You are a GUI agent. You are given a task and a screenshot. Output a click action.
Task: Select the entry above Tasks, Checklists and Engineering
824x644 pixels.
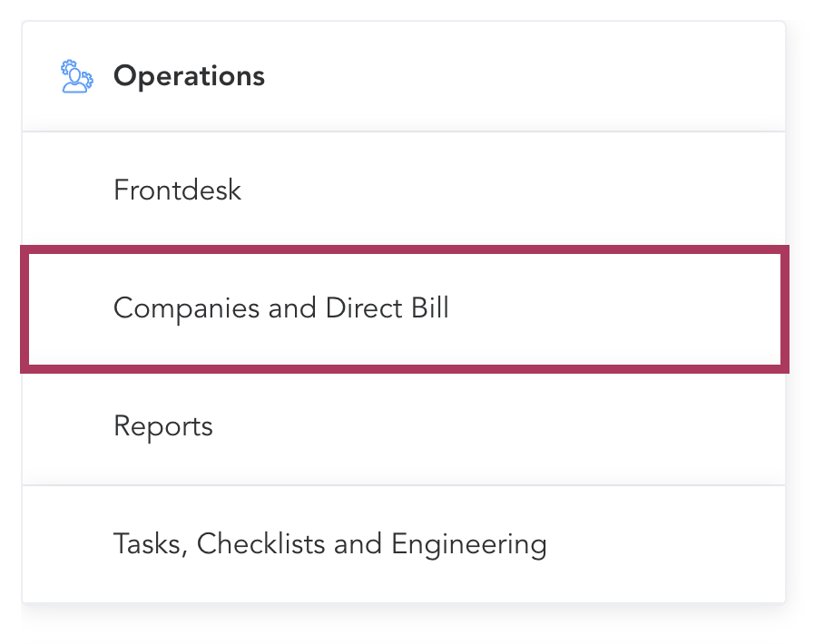click(163, 426)
